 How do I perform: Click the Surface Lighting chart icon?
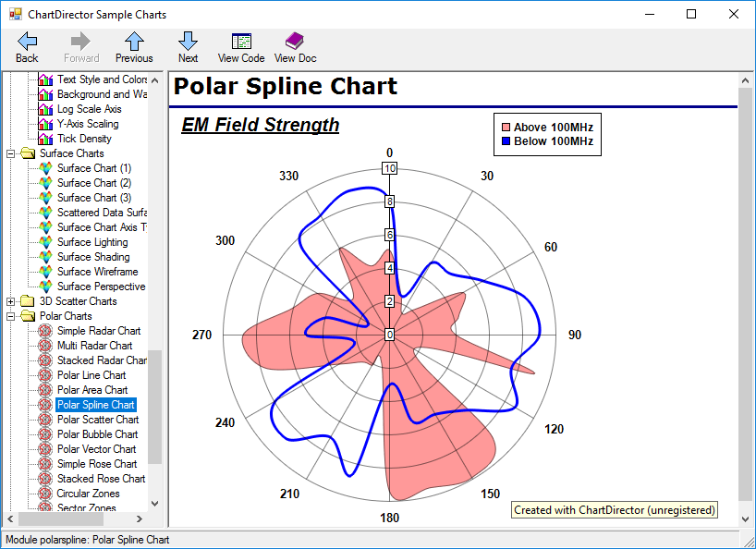pos(45,241)
